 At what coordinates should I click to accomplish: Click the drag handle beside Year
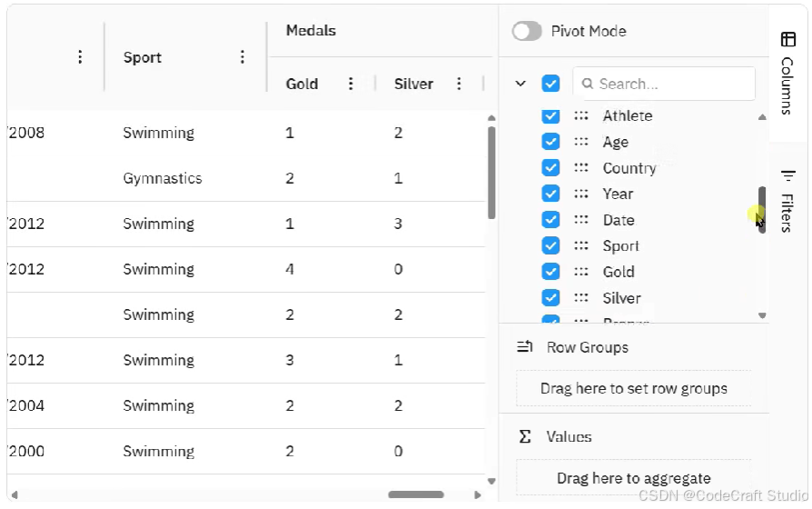tap(580, 194)
